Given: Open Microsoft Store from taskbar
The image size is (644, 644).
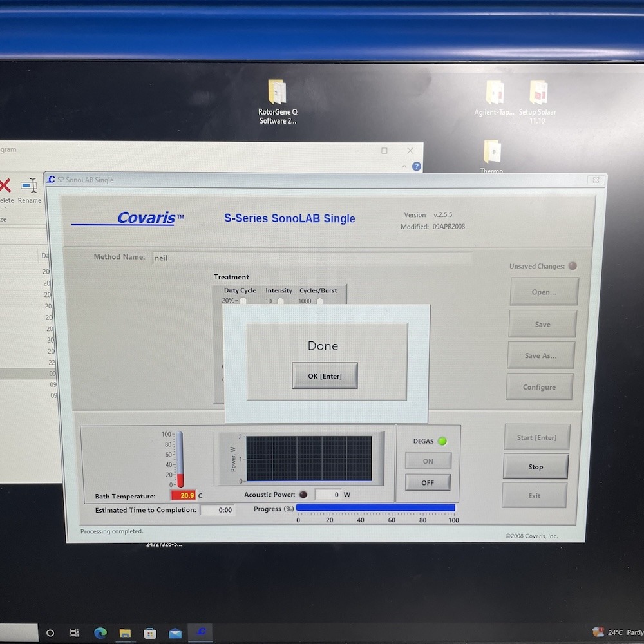Looking at the screenshot, I should [x=150, y=633].
